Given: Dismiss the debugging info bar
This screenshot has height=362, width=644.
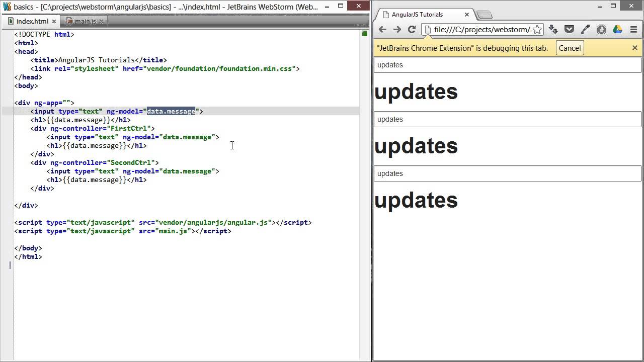Looking at the screenshot, I should coord(634,48).
